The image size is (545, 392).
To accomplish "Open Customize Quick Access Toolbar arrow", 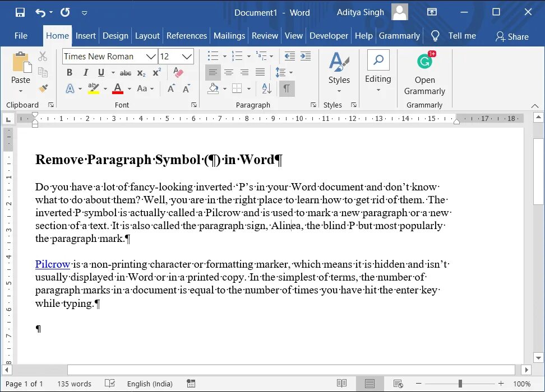I will click(x=85, y=13).
